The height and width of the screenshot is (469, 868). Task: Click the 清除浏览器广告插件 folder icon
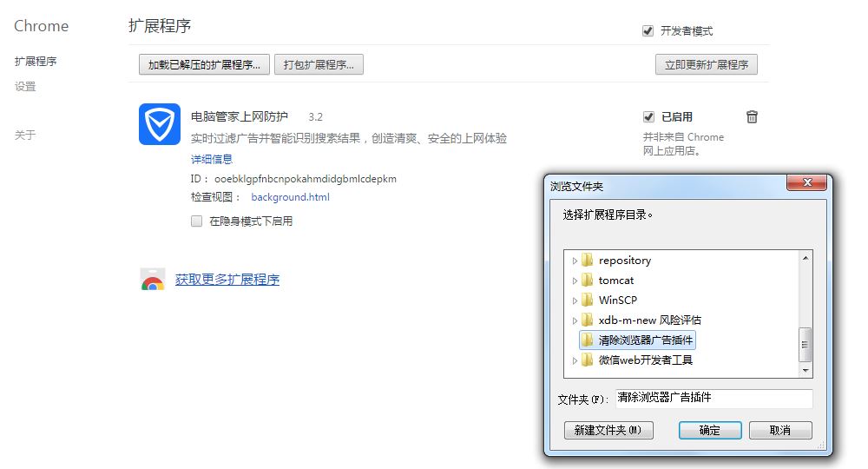click(588, 340)
